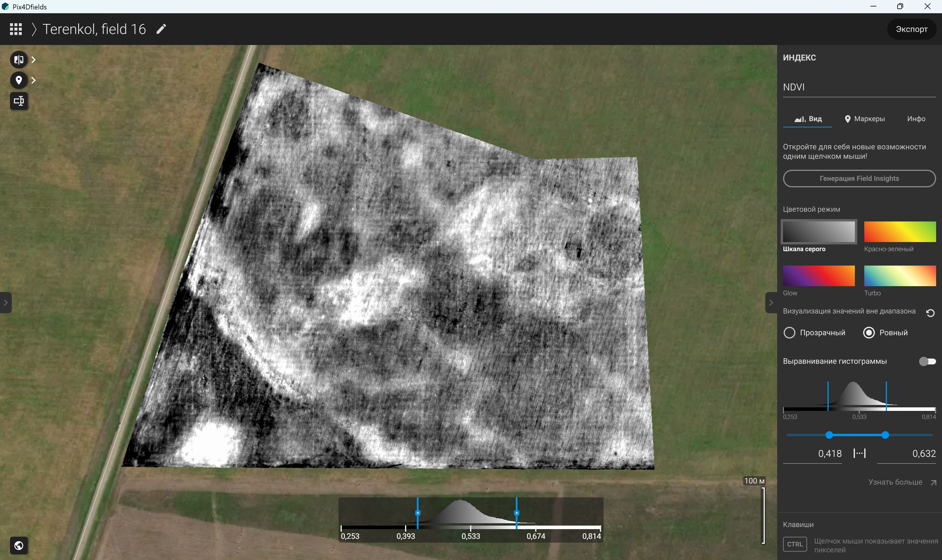Expand the collapsed left side panel
This screenshot has height=560, width=942.
5,302
